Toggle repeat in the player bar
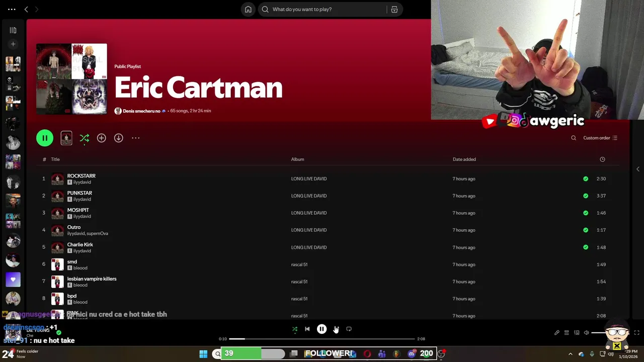Image resolution: width=644 pixels, height=362 pixels. (349, 329)
